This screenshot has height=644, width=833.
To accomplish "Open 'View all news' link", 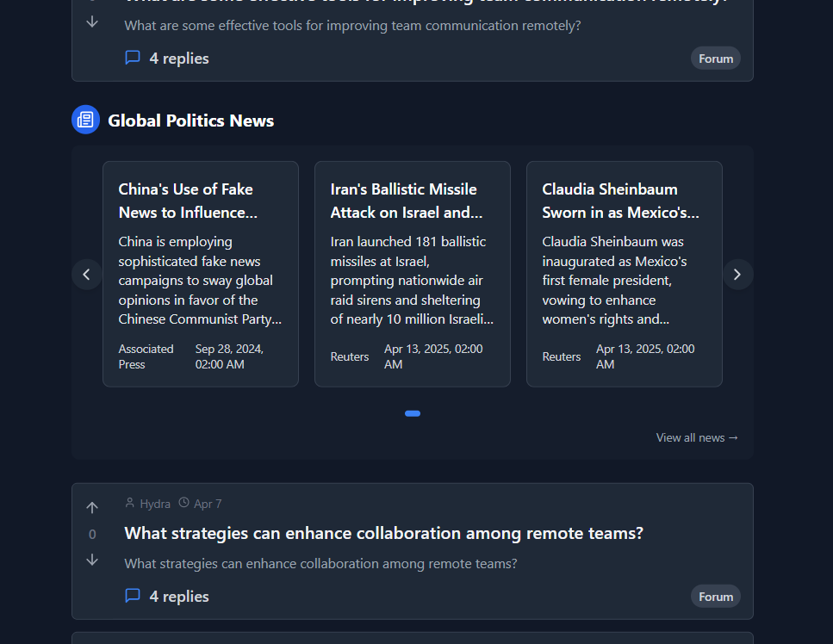I will 697,437.
